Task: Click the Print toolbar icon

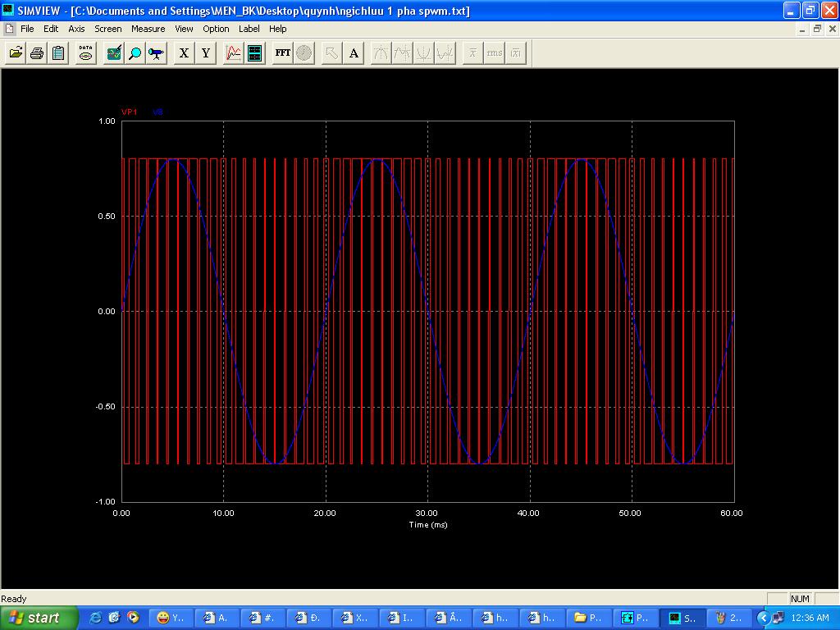Action: pos(37,53)
